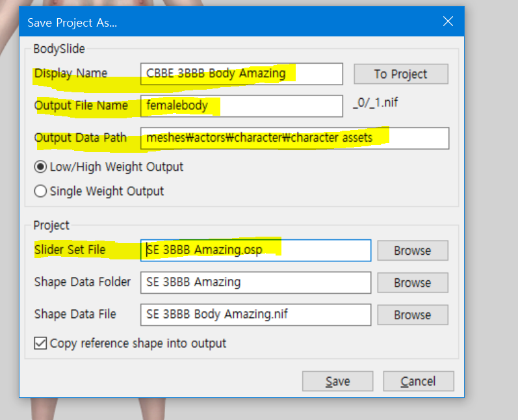Click the Output File Name field
This screenshot has width=518, height=420.
[242, 106]
